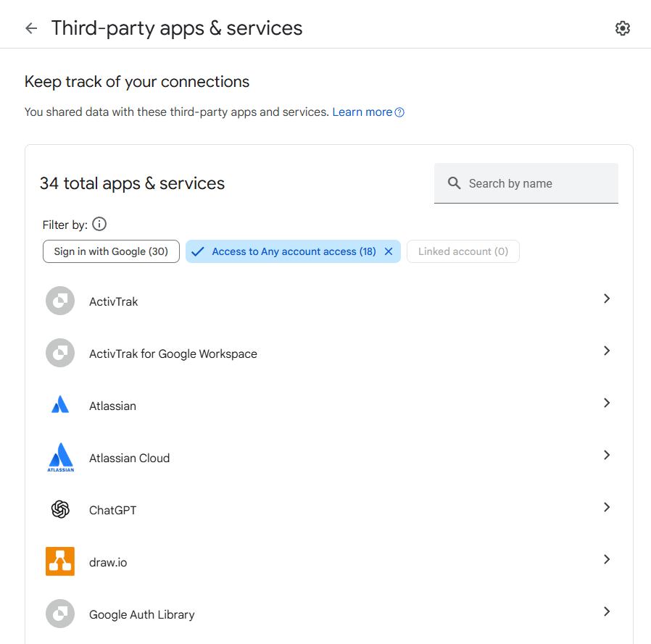The height and width of the screenshot is (644, 651).
Task: Expand the Atlassian row chevron
Action: (x=607, y=403)
